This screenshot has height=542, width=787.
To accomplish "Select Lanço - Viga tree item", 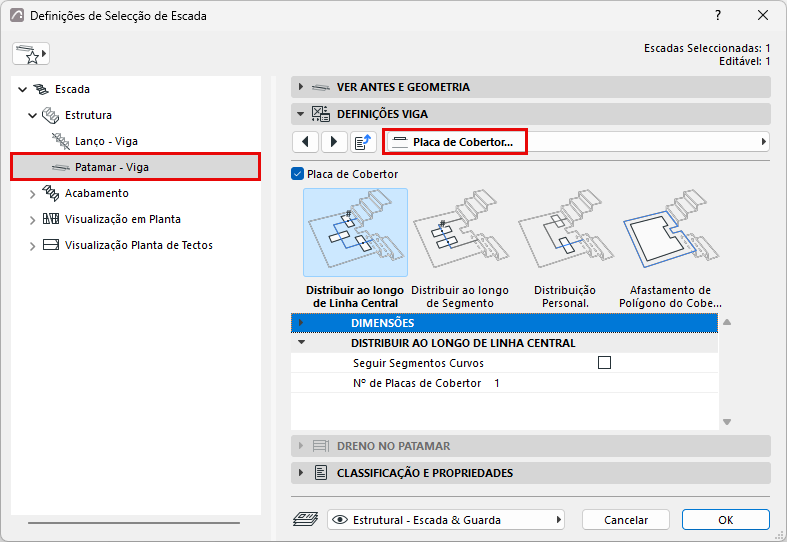I will (106, 142).
